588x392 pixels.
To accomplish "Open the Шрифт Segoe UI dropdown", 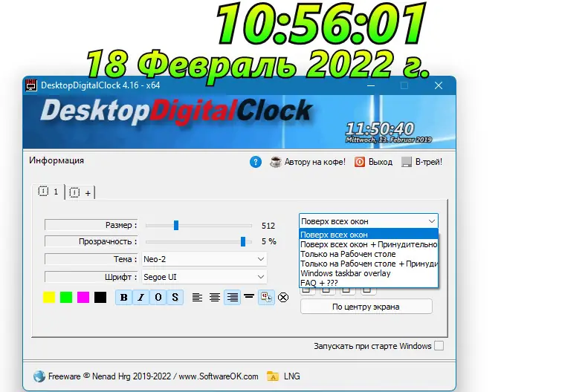I will point(204,277).
